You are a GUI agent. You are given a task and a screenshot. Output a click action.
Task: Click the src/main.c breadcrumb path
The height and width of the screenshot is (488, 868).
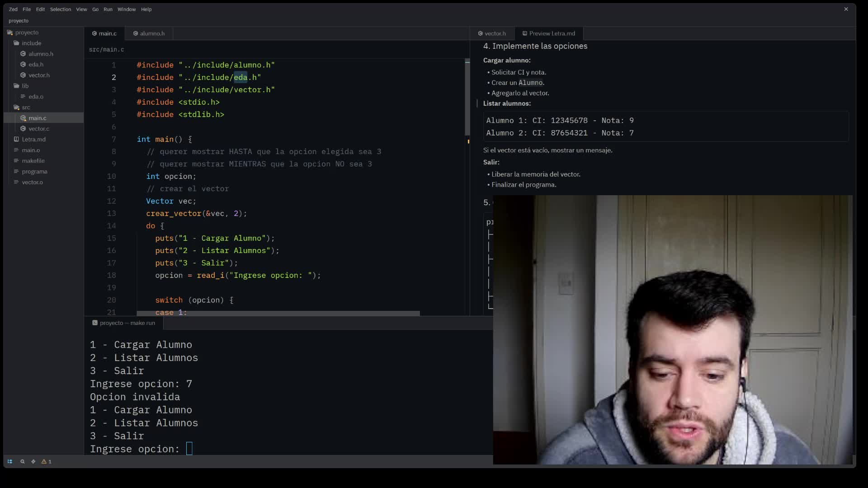tap(106, 49)
